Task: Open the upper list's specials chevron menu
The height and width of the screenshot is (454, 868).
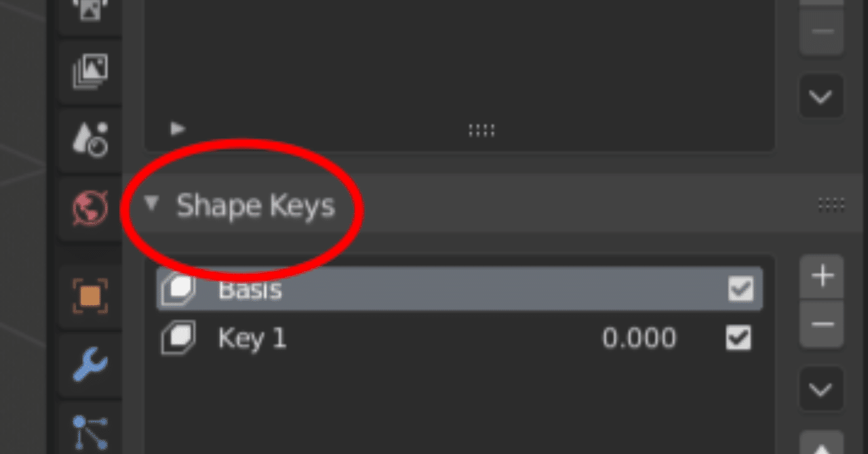Action: (821, 97)
